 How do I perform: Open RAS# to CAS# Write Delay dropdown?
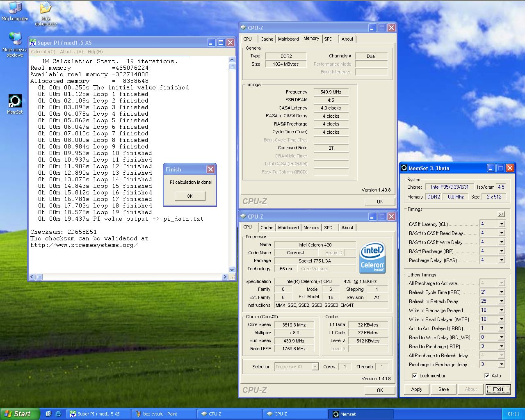[x=502, y=242]
